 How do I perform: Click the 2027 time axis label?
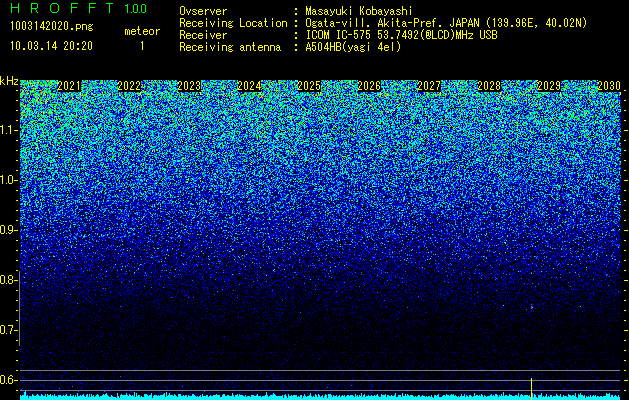(x=429, y=86)
